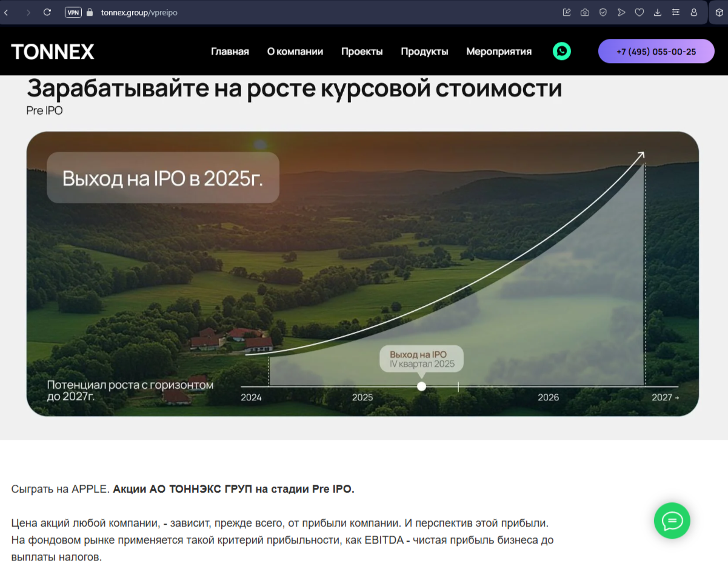Click the 'Сыграть на APPLE.' text
The width and height of the screenshot is (728, 566).
point(61,489)
